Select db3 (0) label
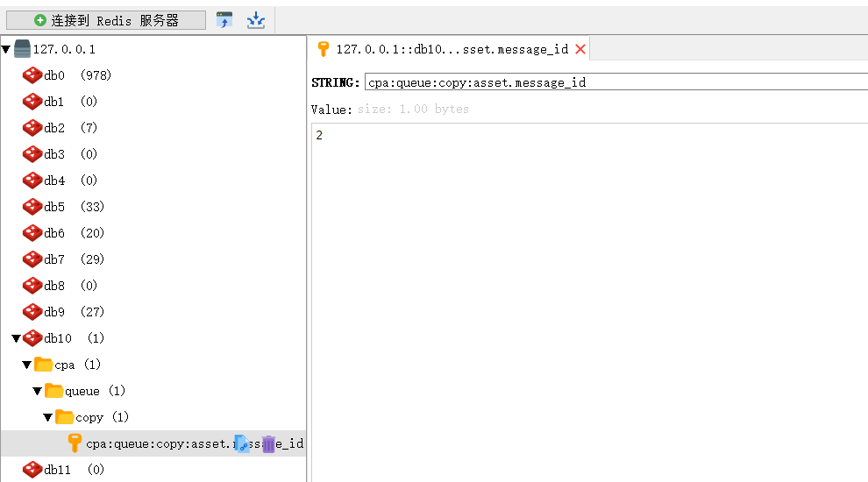868x482 pixels. [70, 154]
